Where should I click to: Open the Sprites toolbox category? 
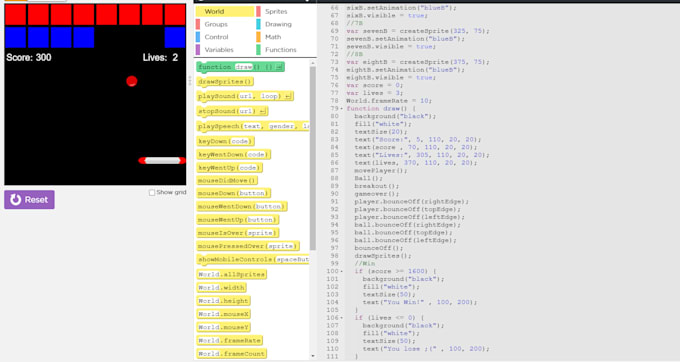pyautogui.click(x=276, y=11)
